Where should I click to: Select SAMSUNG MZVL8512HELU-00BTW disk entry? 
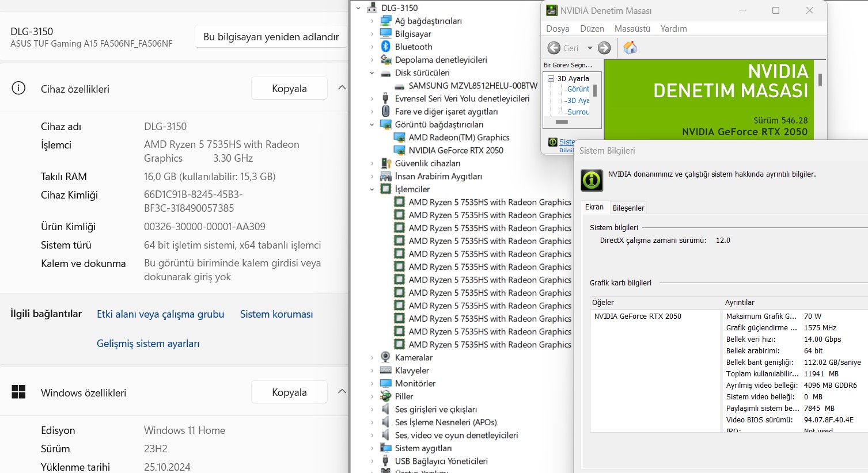coord(473,86)
